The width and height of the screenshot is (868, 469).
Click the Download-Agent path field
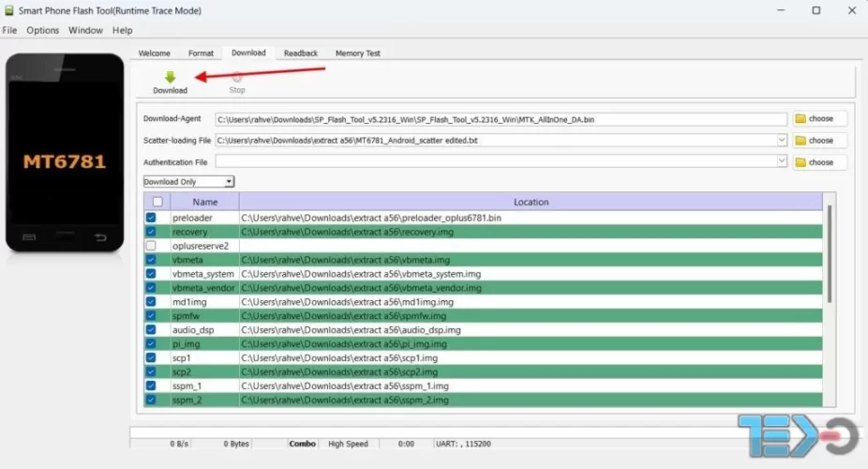(x=501, y=119)
